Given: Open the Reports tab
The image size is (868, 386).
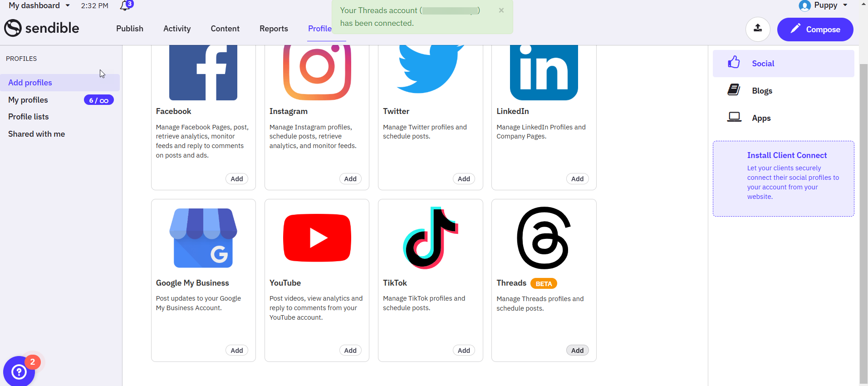Looking at the screenshot, I should (274, 29).
